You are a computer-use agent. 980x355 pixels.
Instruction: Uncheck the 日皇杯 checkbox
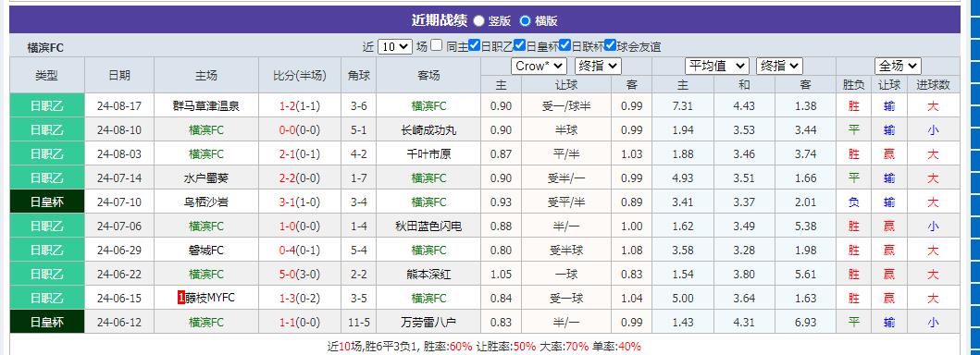[519, 45]
